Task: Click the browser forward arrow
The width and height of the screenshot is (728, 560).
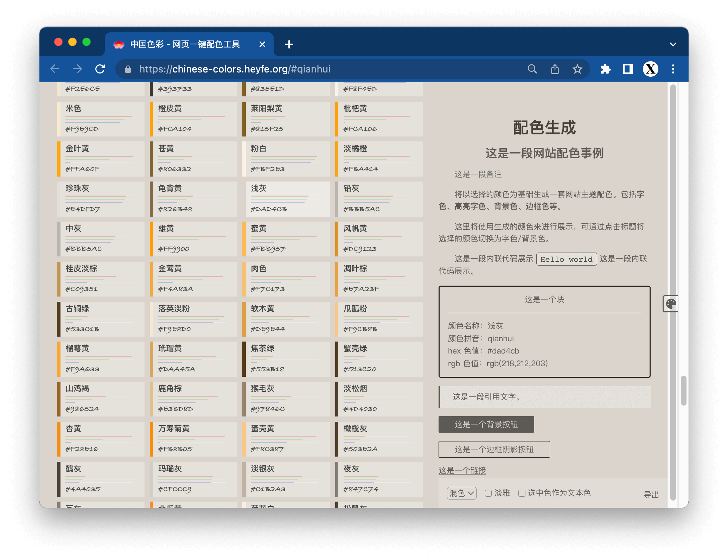Action: click(x=77, y=69)
